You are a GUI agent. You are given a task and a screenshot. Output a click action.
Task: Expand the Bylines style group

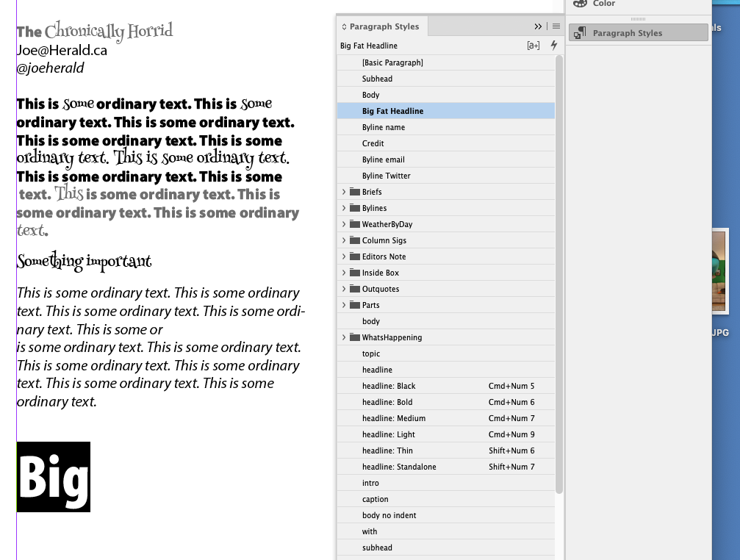[x=344, y=208]
